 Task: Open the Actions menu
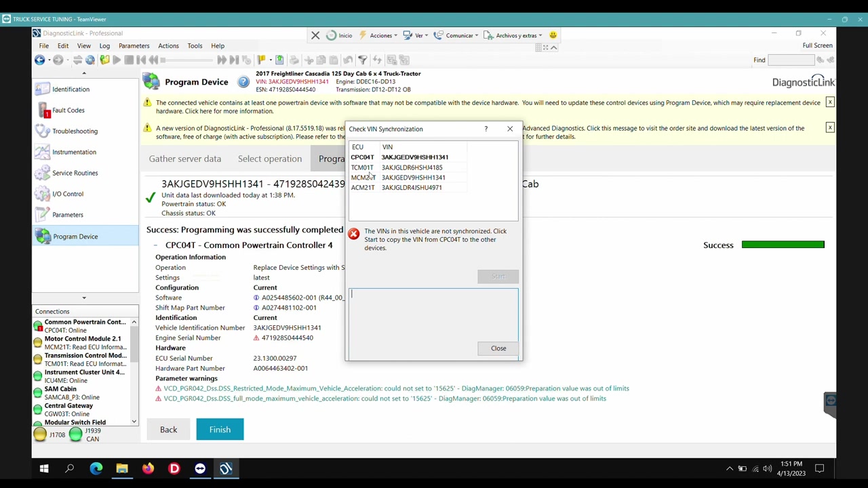coord(168,46)
